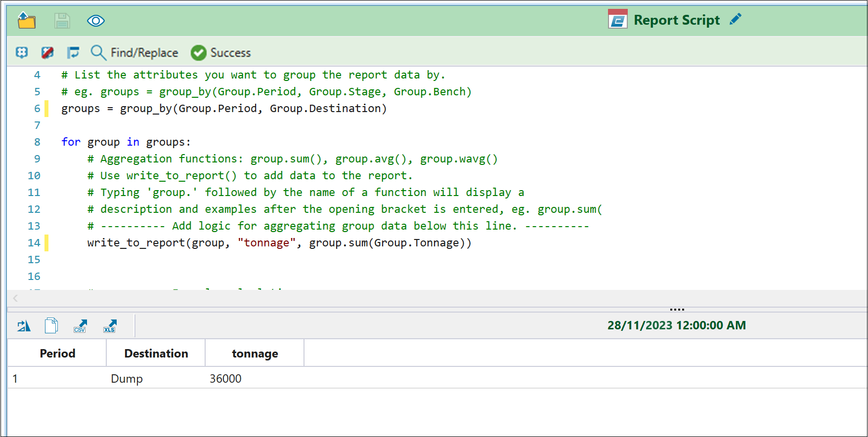This screenshot has width=868, height=437.
Task: Click the tonnage column header
Action: [x=255, y=353]
